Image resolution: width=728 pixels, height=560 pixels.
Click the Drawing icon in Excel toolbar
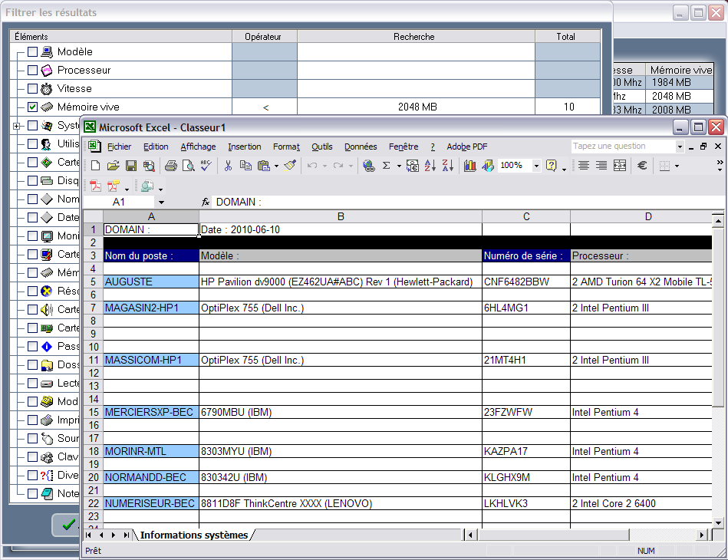point(487,165)
